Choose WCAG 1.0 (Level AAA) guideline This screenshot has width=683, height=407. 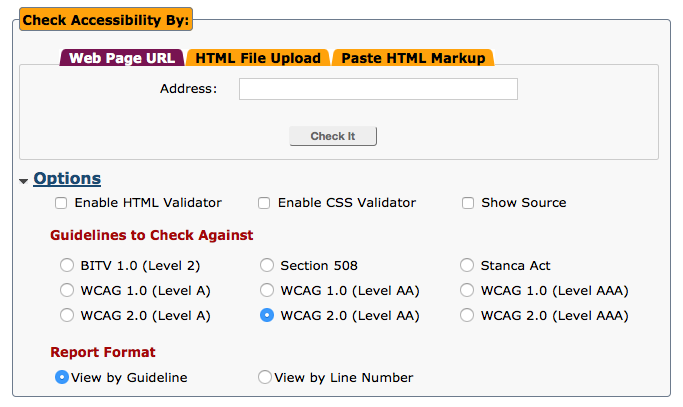point(467,291)
